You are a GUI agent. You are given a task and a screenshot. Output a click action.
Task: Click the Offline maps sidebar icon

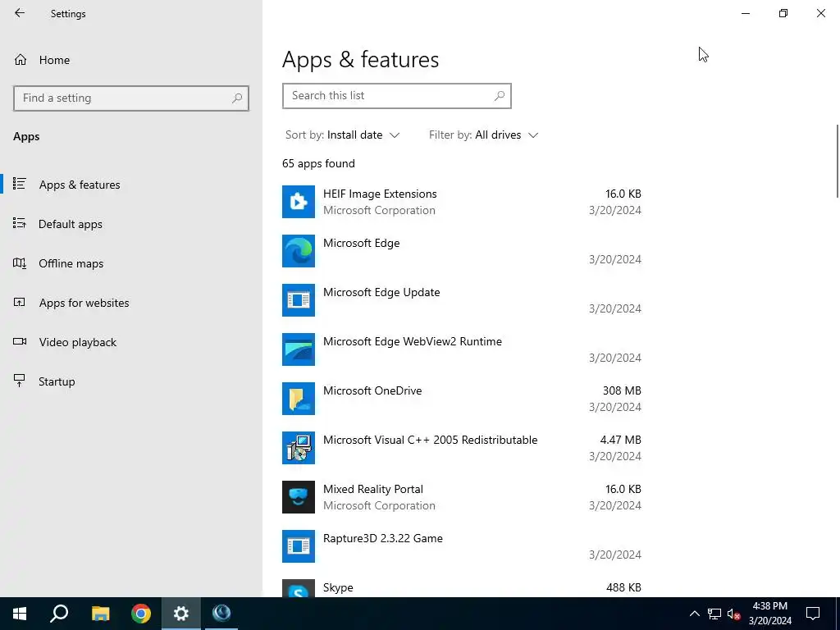tap(20, 263)
